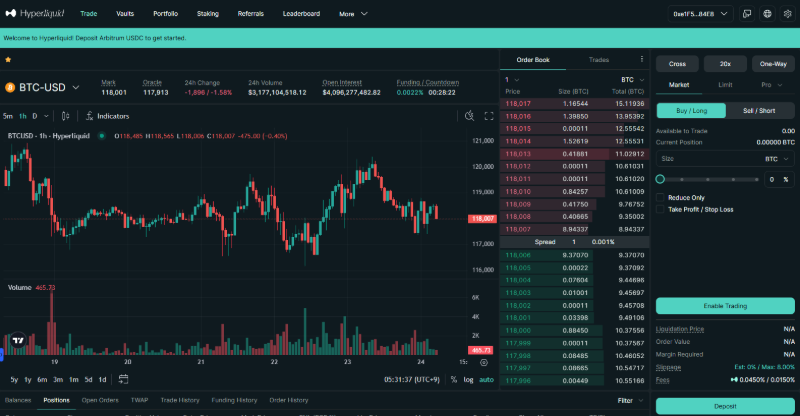This screenshot has width=800, height=416.
Task: Click the Size input field
Action: (725, 159)
